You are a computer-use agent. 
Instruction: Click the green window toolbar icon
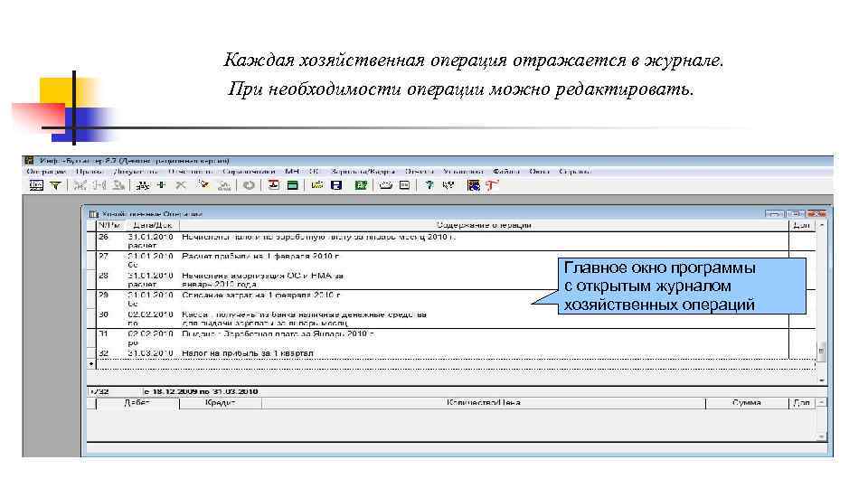293,185
